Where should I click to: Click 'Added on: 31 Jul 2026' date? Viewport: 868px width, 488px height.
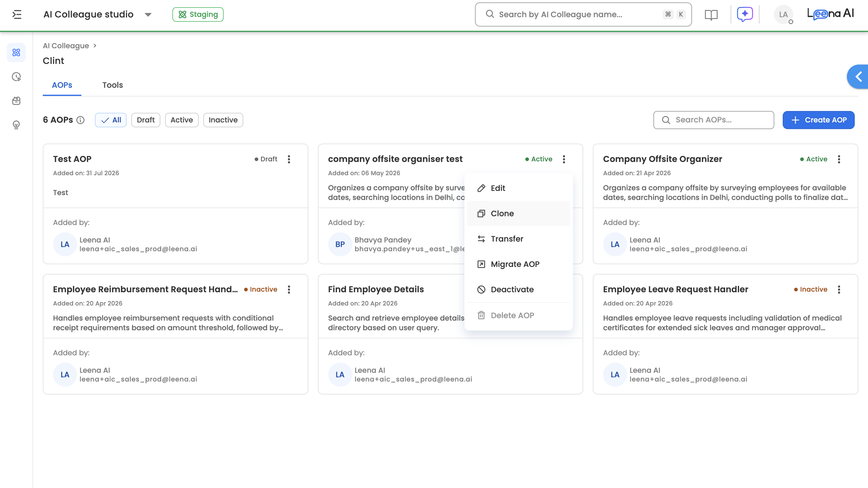click(86, 173)
